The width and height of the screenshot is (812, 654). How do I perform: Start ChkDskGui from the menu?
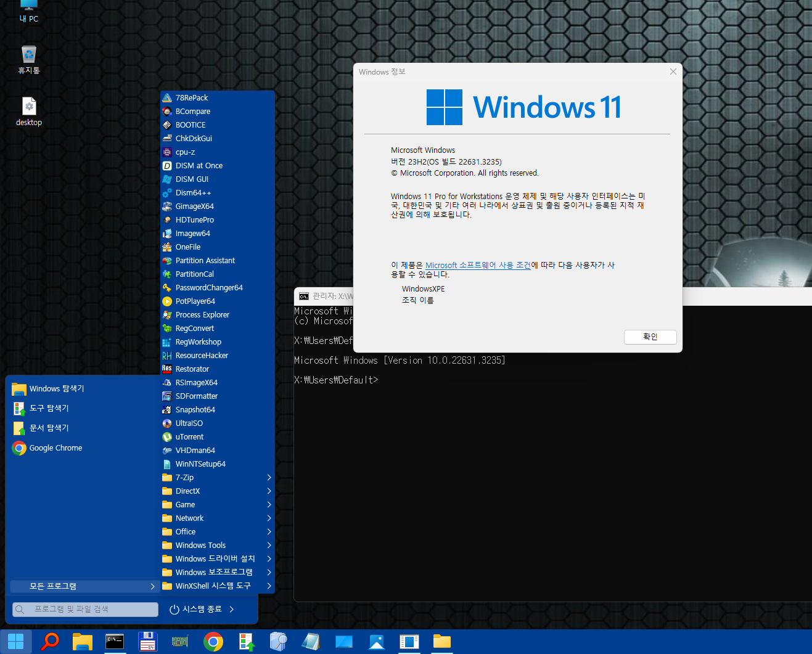tap(217, 138)
